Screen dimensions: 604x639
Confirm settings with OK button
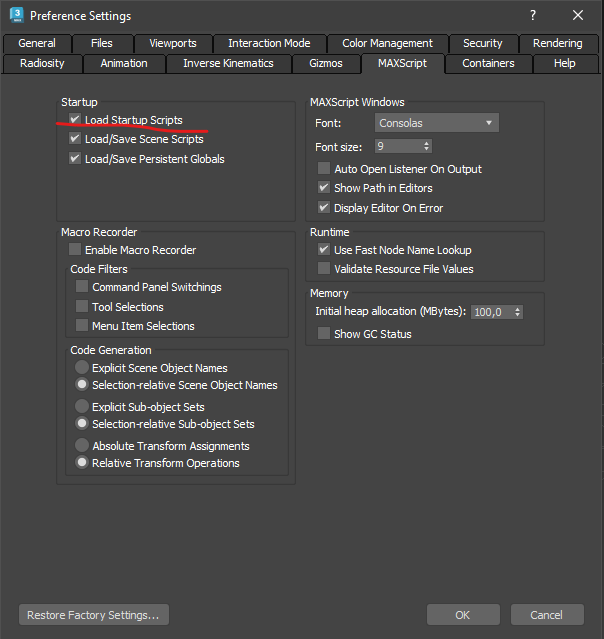click(x=463, y=615)
